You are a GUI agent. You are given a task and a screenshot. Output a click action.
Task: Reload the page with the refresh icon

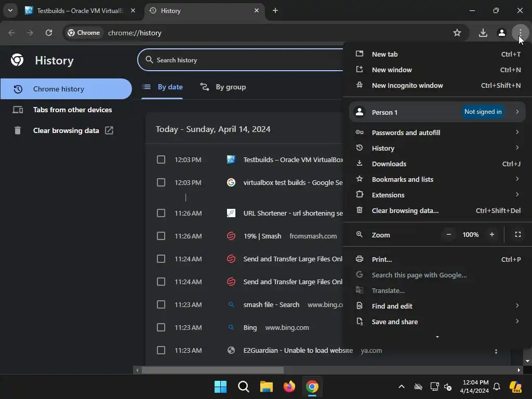49,33
